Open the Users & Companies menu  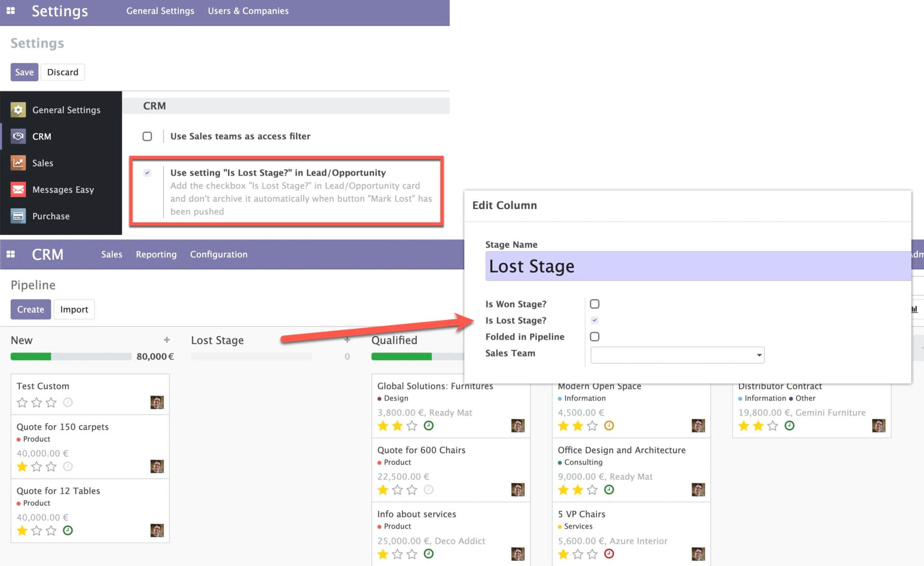pos(248,10)
